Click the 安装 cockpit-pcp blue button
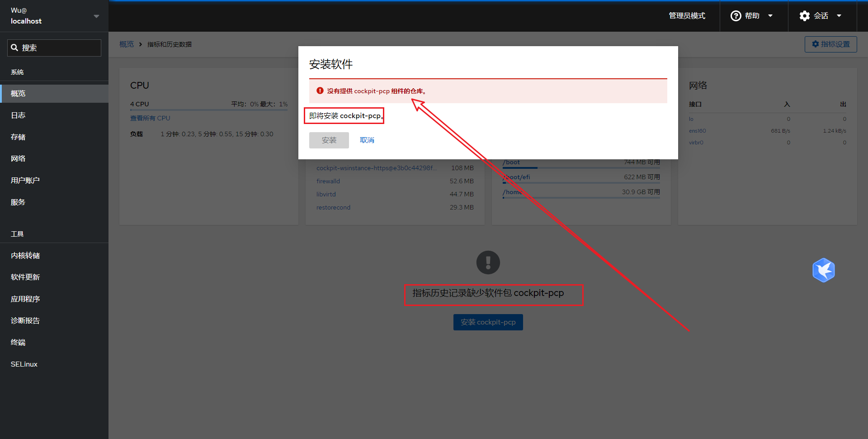Image resolution: width=868 pixels, height=439 pixels. 488,322
